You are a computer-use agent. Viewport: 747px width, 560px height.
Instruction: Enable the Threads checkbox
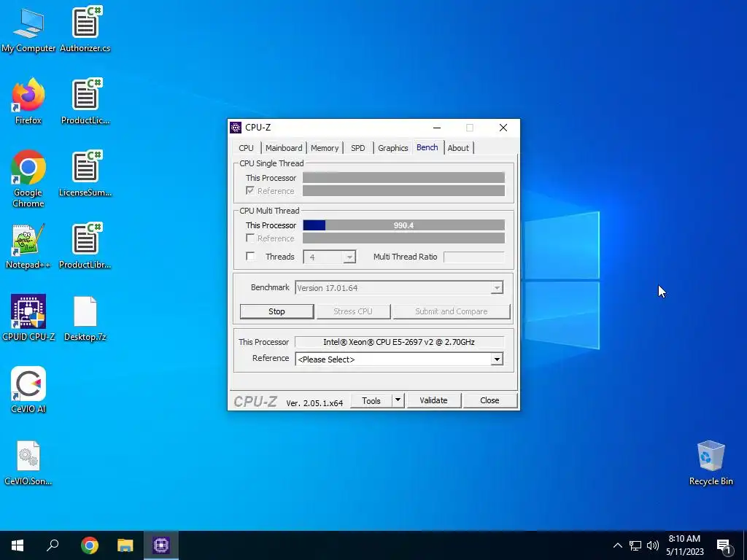coord(250,256)
